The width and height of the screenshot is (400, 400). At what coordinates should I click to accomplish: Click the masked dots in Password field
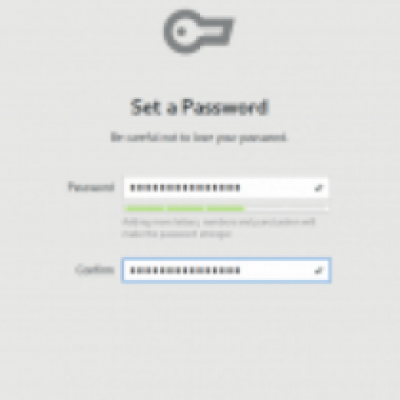point(185,188)
